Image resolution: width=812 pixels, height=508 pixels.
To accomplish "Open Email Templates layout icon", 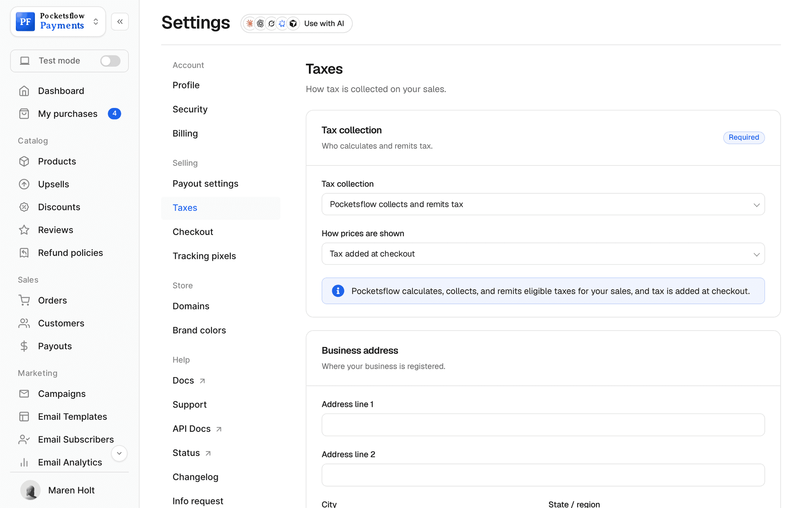I will point(24,417).
